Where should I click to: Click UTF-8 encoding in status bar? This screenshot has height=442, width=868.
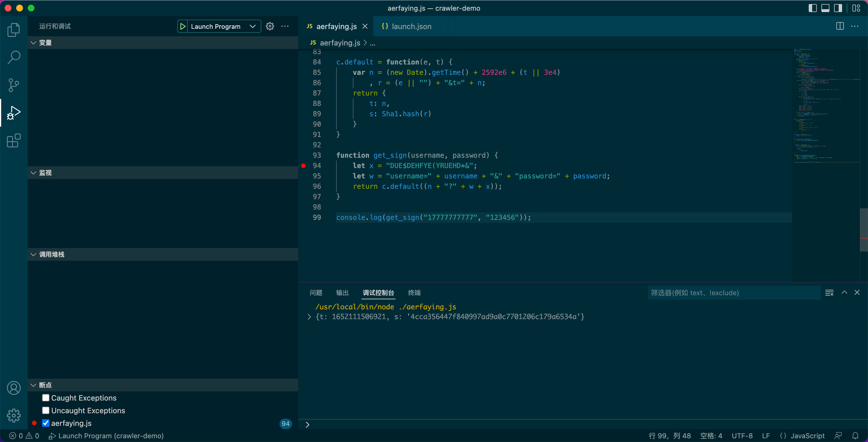742,436
